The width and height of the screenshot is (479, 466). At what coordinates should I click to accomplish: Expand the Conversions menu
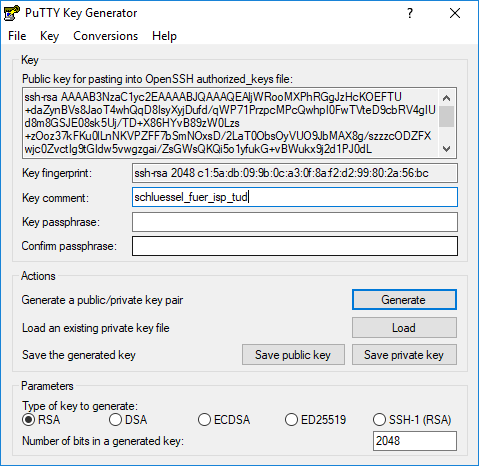pos(105,36)
